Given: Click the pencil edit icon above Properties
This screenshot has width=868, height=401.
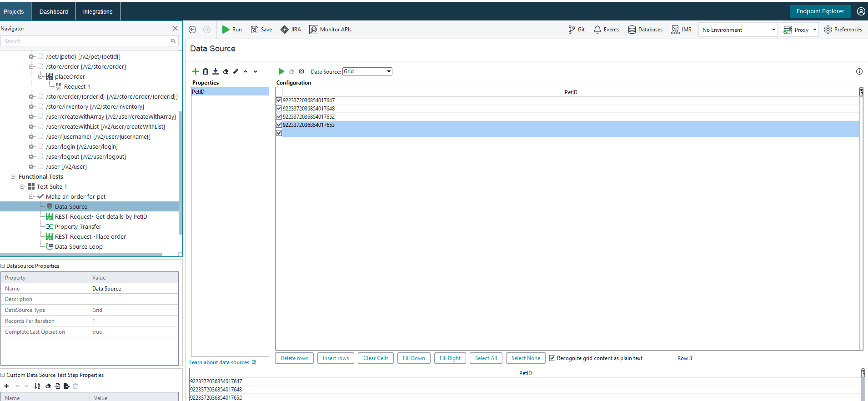Looking at the screenshot, I should (236, 71).
